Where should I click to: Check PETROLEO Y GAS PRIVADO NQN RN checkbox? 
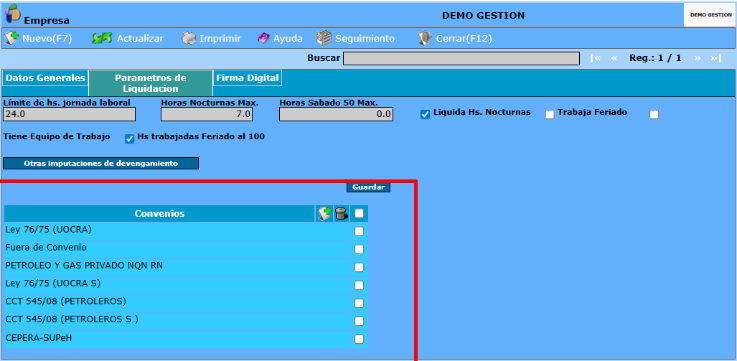pyautogui.click(x=359, y=267)
